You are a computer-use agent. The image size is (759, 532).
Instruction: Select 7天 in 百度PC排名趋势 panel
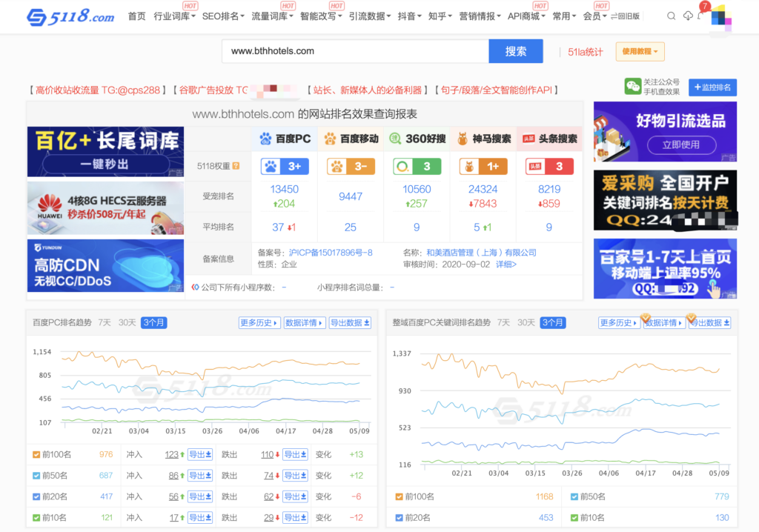104,322
